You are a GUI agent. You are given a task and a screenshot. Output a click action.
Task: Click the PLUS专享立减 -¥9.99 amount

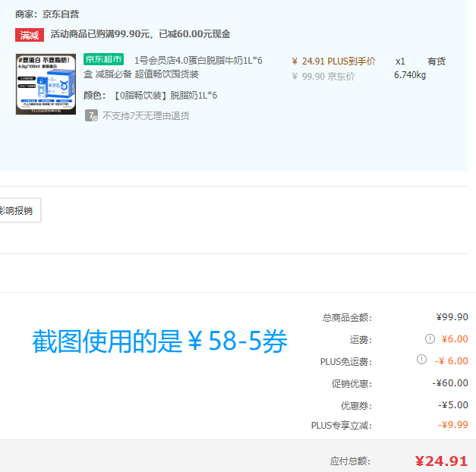[x=453, y=425]
